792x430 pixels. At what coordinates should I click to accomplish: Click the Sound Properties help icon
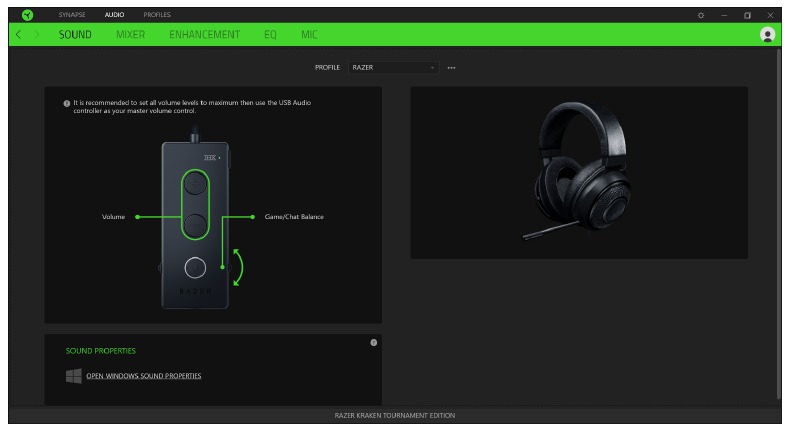pyautogui.click(x=373, y=343)
